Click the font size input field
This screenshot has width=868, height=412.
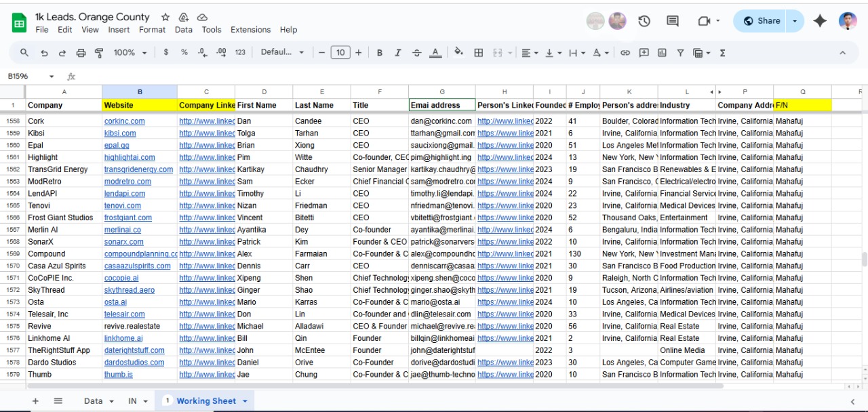tap(340, 52)
